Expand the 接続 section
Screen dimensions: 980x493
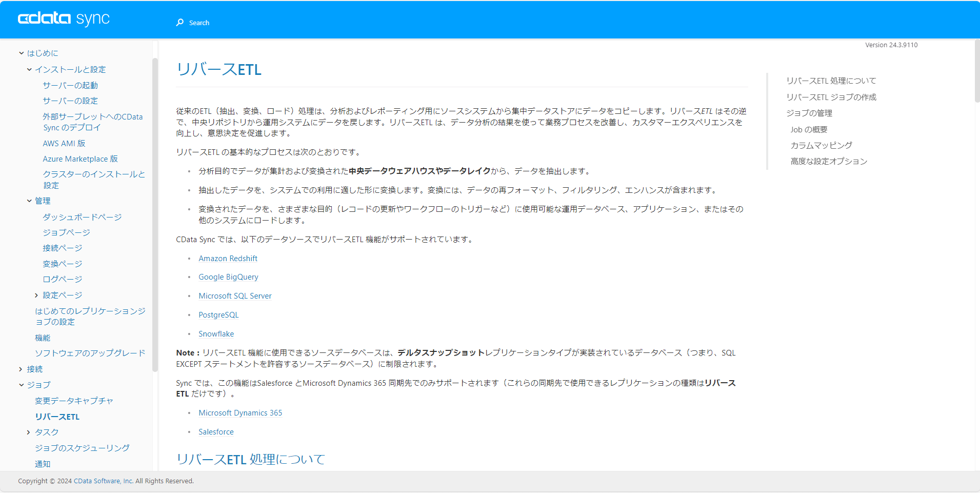[x=21, y=369]
